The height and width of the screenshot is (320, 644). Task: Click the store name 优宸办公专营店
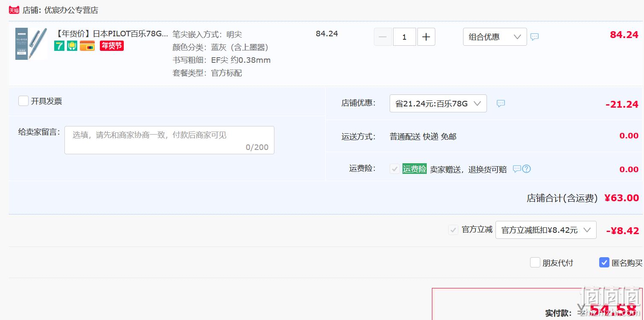click(71, 10)
